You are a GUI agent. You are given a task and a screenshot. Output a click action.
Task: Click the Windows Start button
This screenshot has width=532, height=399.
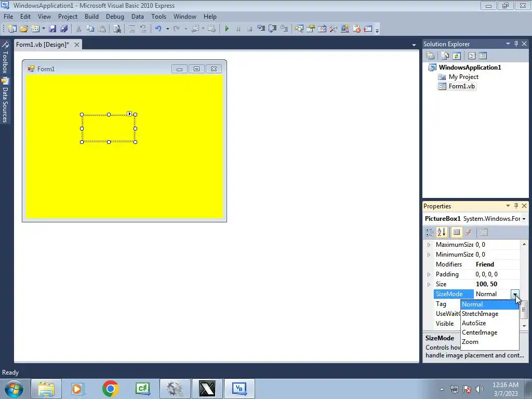click(13, 389)
